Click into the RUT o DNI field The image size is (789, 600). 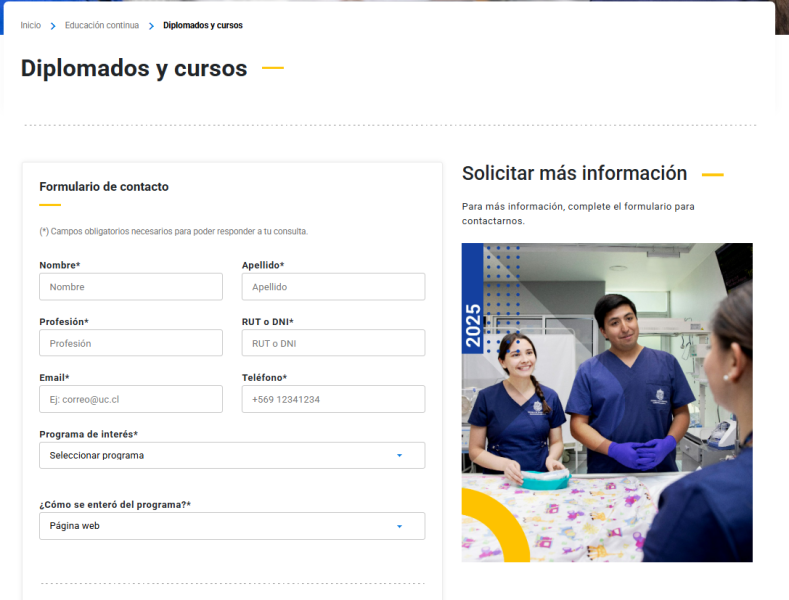(x=333, y=343)
